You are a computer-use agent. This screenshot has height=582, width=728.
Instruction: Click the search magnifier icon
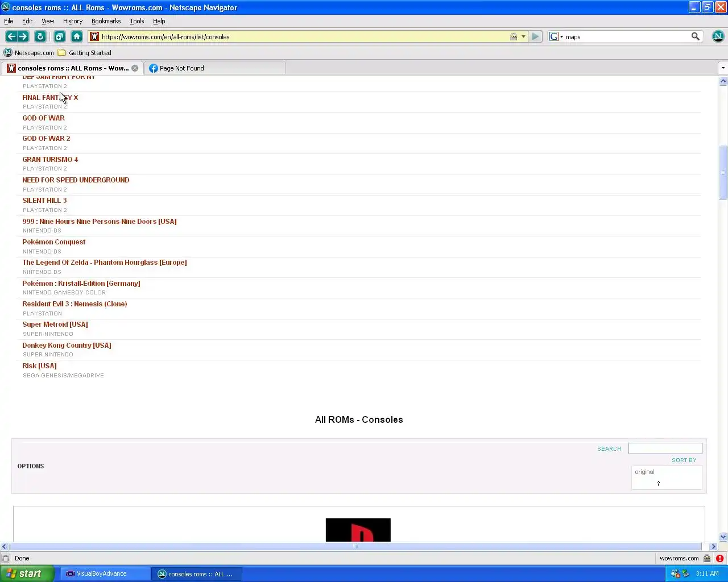(695, 36)
